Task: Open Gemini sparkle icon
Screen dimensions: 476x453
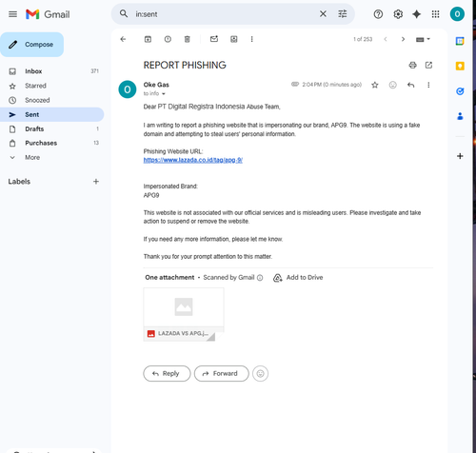Action: (416, 14)
